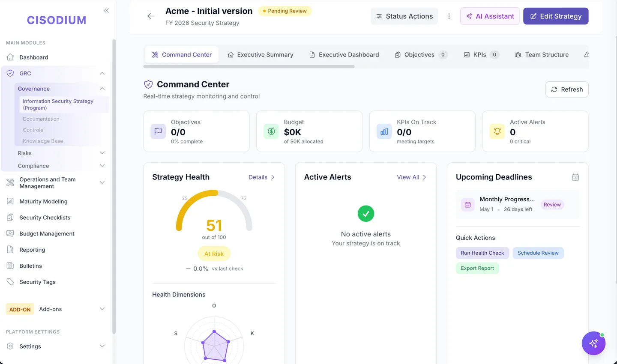Click the back arrow beside Acme title

(x=151, y=16)
